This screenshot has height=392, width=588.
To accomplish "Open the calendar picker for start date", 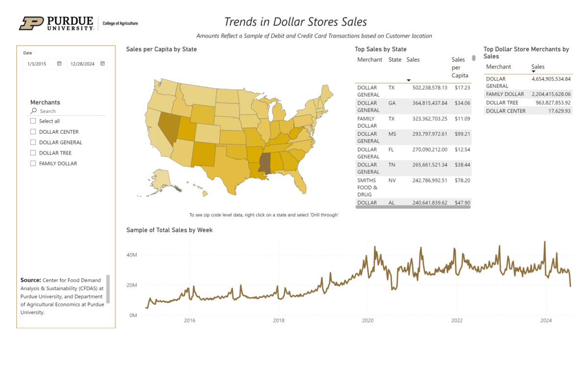I will [59, 64].
